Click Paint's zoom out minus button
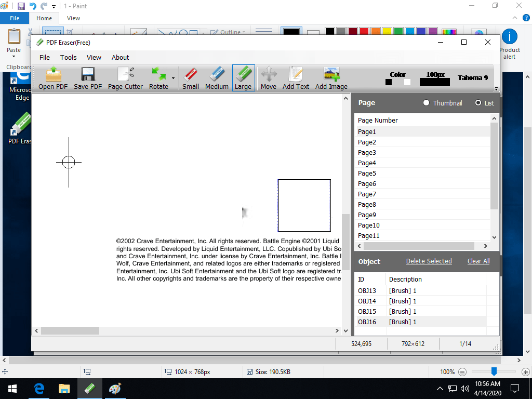This screenshot has width=532, height=399. pyautogui.click(x=462, y=372)
